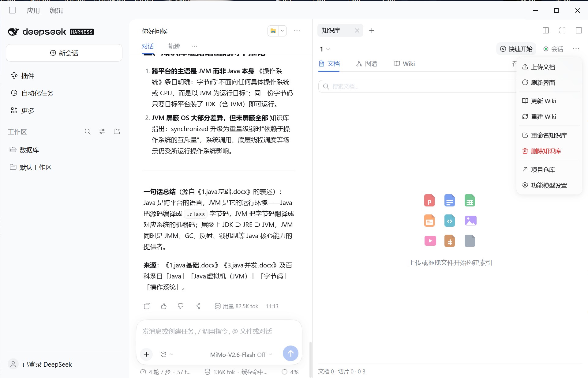
Task: Open workspace filter settings icon
Action: point(102,132)
